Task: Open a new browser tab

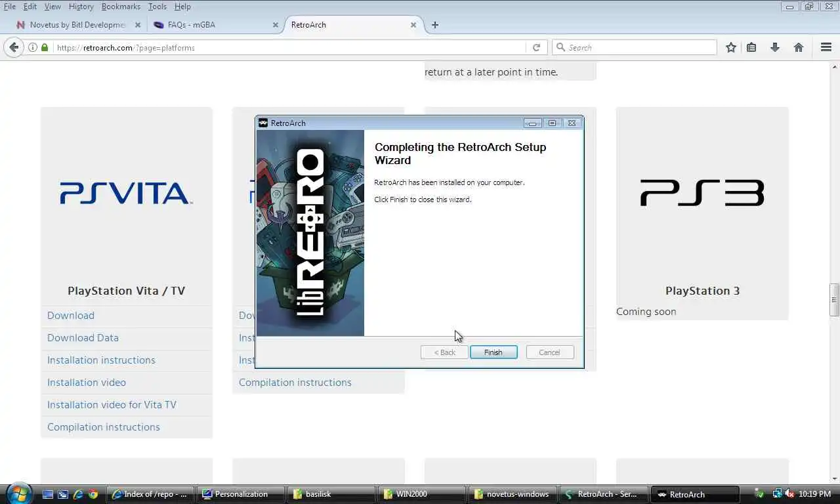Action: pyautogui.click(x=434, y=25)
